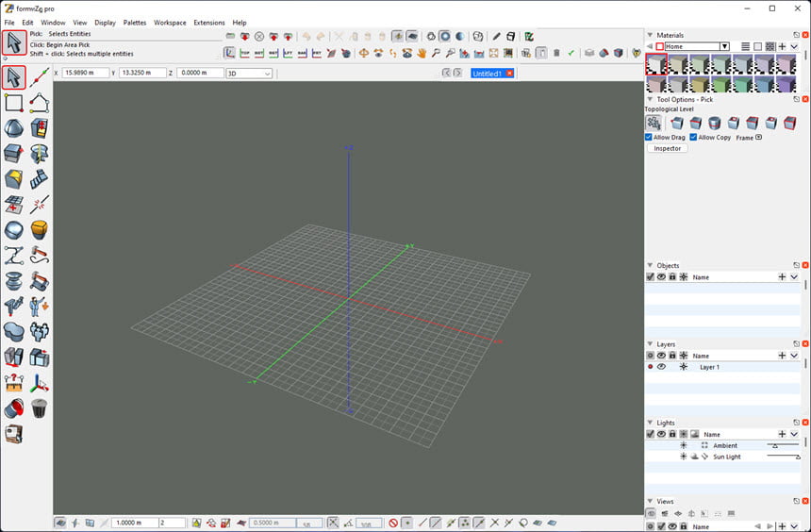This screenshot has width=811, height=532.
Task: Select the cylinder topological level icon
Action: 714,123
